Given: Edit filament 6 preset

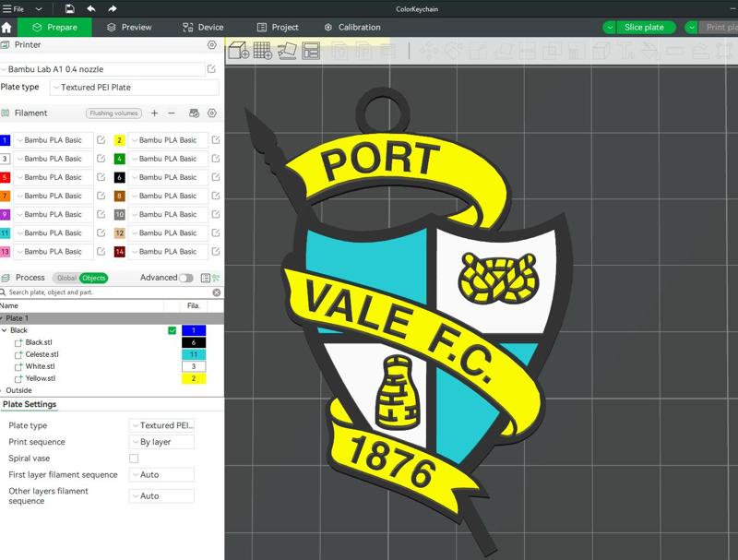Looking at the screenshot, I should coord(216,177).
